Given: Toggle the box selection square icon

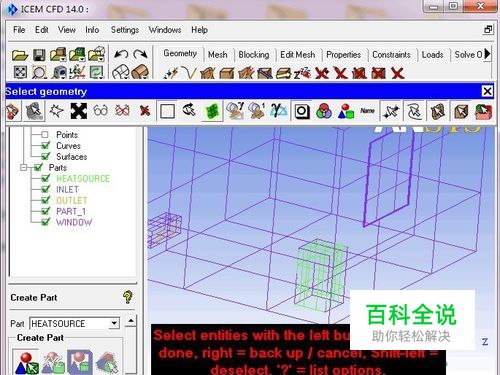Looking at the screenshot, I should click(167, 111).
